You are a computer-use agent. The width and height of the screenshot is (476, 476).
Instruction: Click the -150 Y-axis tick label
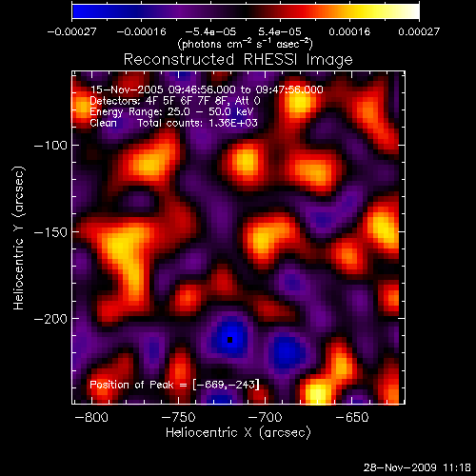pyautogui.click(x=50, y=232)
